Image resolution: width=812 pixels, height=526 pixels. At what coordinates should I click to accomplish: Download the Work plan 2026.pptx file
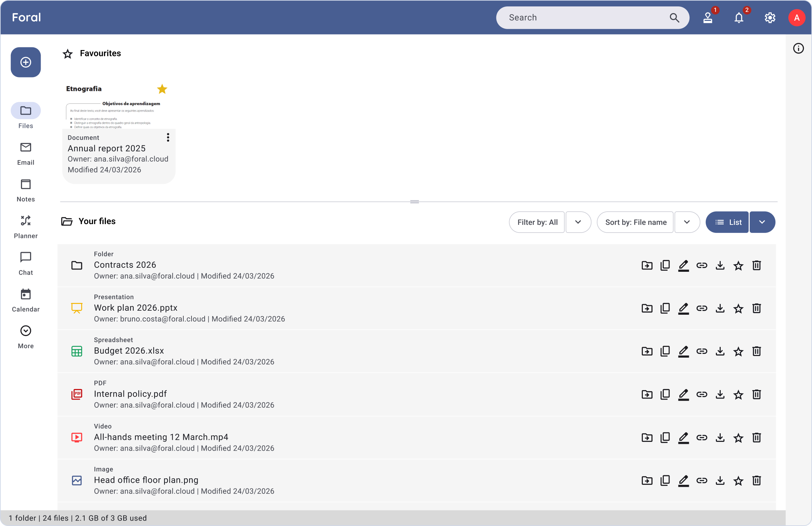coord(720,309)
